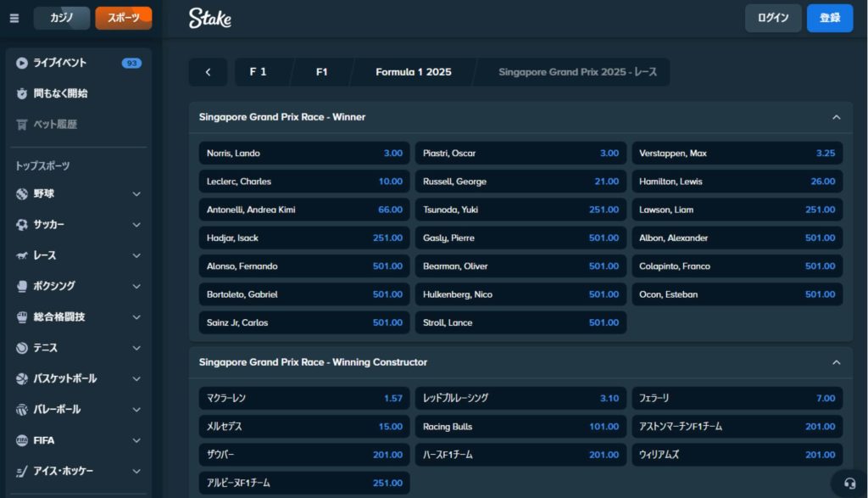Screen dimensions: 868x498
Task: Click the horse racing icon
Action: pyautogui.click(x=21, y=255)
